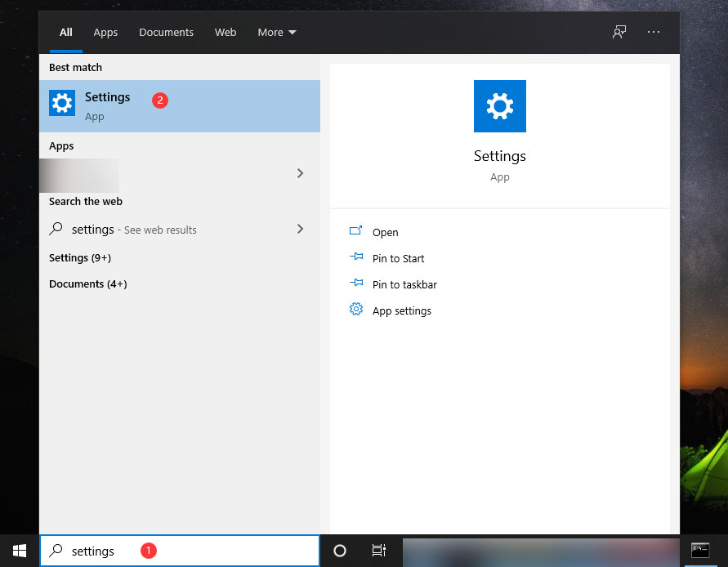Open the Settings app best match result
This screenshot has width=728, height=567.
point(180,106)
